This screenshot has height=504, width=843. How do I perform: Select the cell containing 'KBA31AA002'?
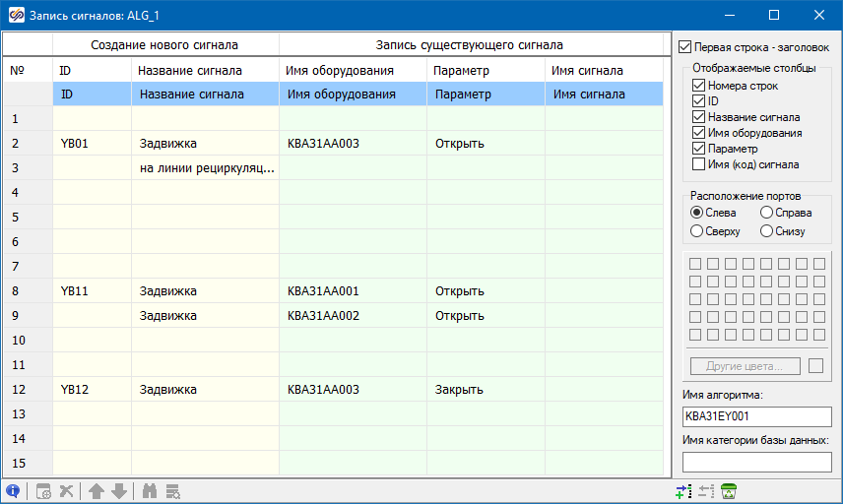click(323, 316)
